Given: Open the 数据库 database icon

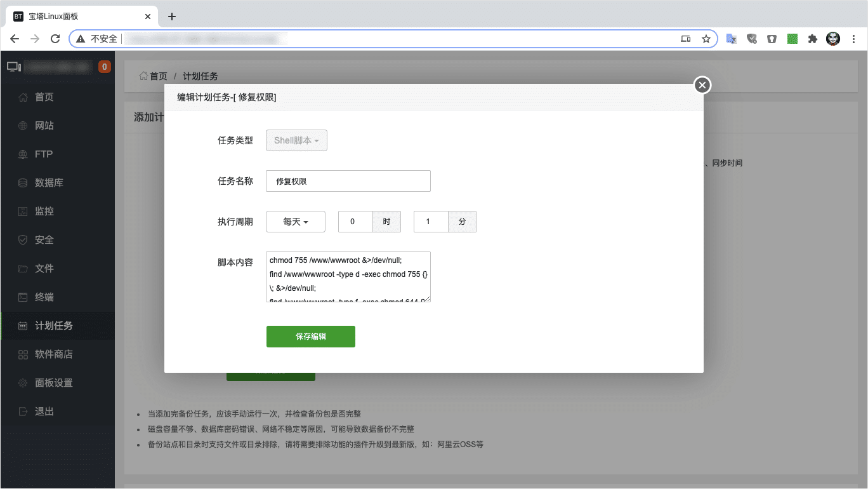Looking at the screenshot, I should click(x=23, y=183).
